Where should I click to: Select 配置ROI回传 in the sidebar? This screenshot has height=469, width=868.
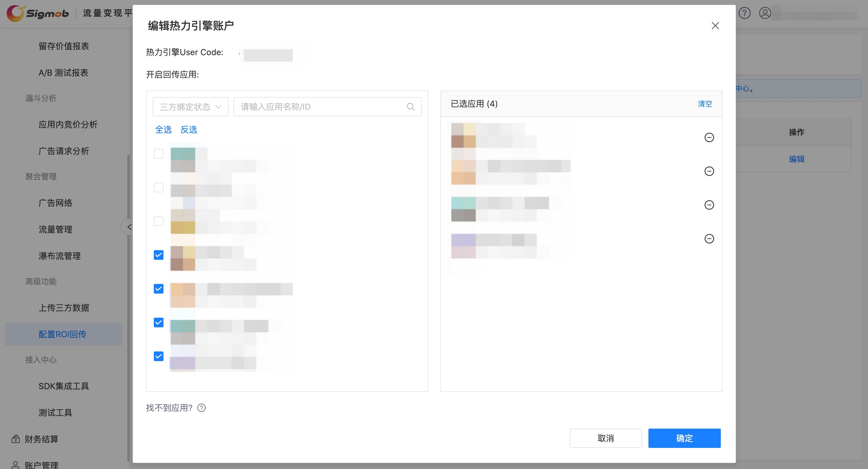[63, 334]
